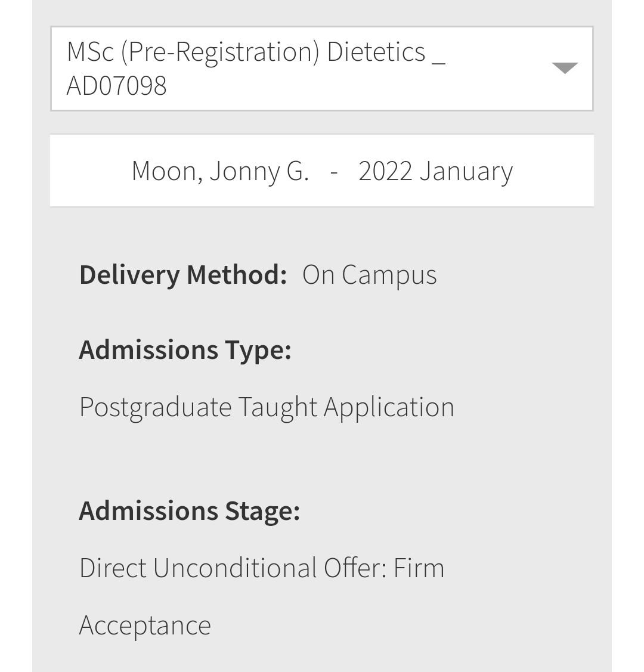Click the word Firm in the offer status

(419, 568)
